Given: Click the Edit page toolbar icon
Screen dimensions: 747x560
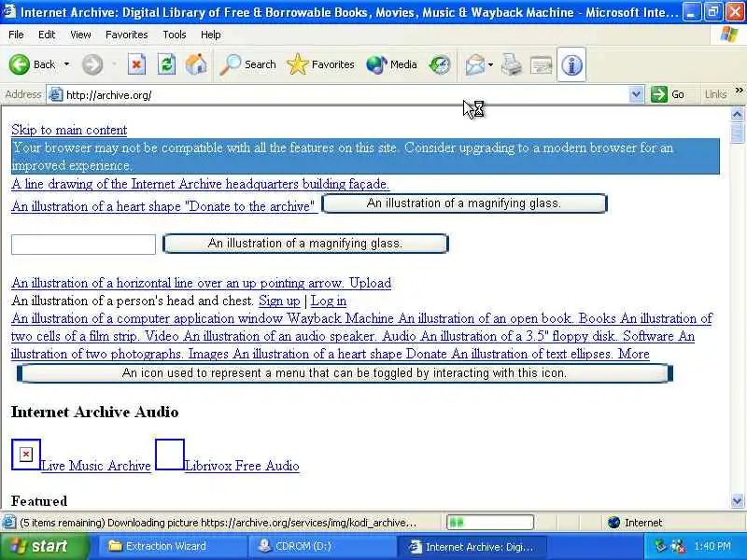Looking at the screenshot, I should [x=542, y=64].
